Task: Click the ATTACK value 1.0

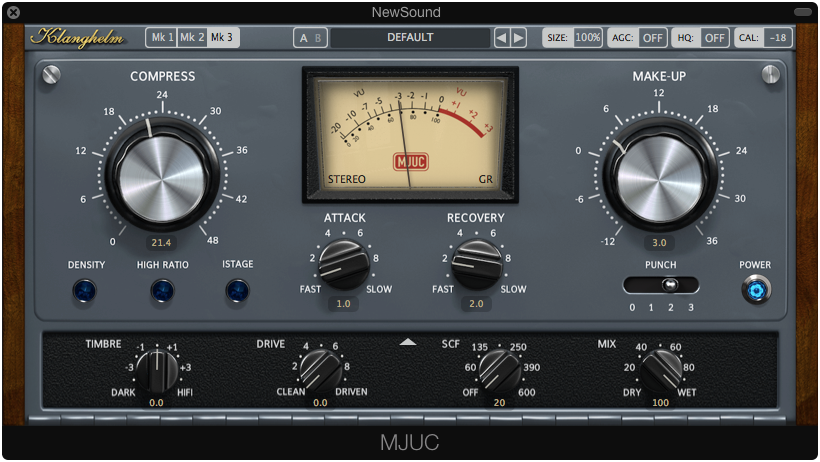Action: pos(343,303)
